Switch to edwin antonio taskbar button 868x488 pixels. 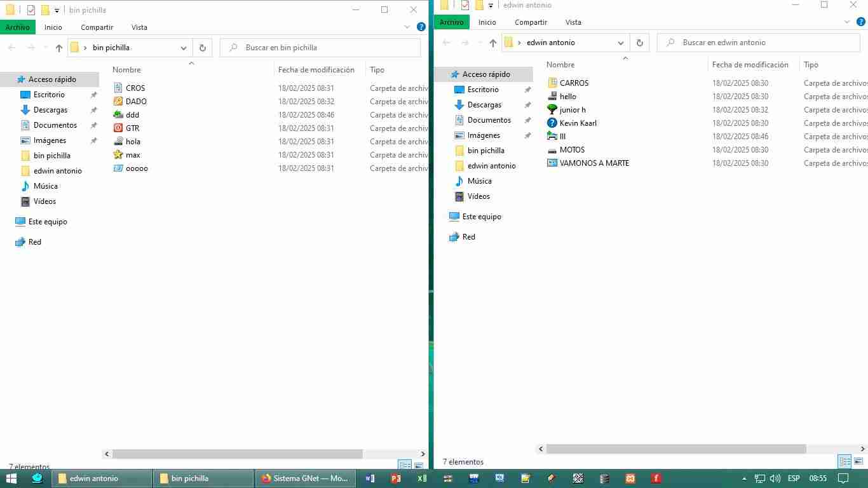[x=103, y=478]
